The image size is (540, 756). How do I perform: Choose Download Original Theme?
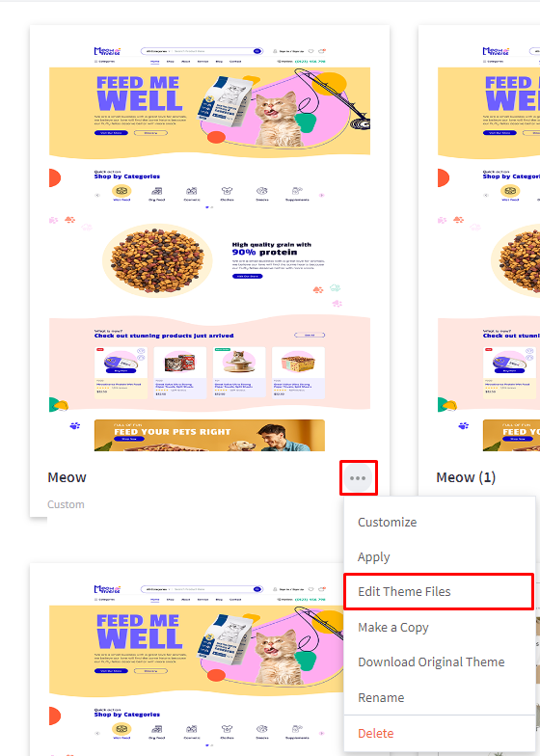click(x=431, y=661)
